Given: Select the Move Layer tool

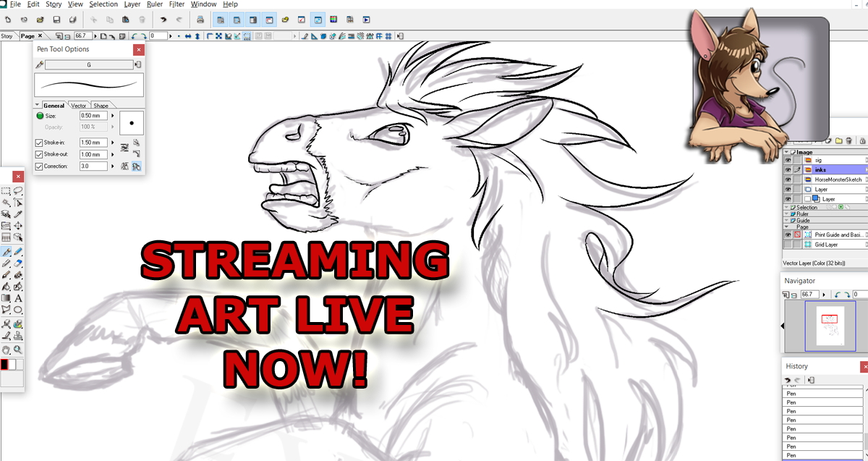Looking at the screenshot, I should [x=17, y=226].
